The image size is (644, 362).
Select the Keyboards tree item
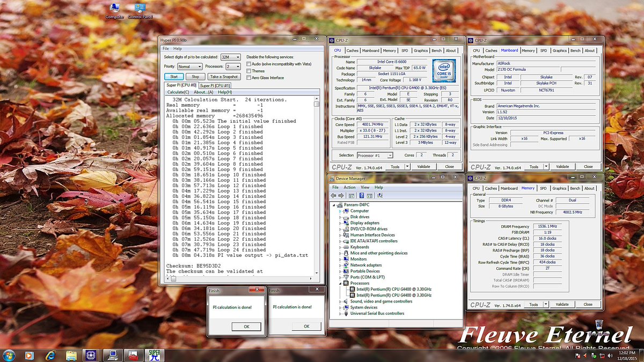tap(359, 247)
